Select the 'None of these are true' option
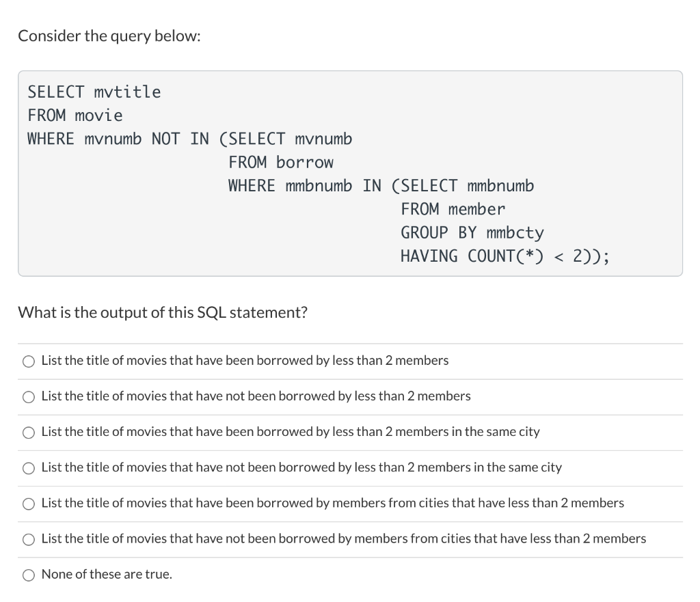 [107, 574]
